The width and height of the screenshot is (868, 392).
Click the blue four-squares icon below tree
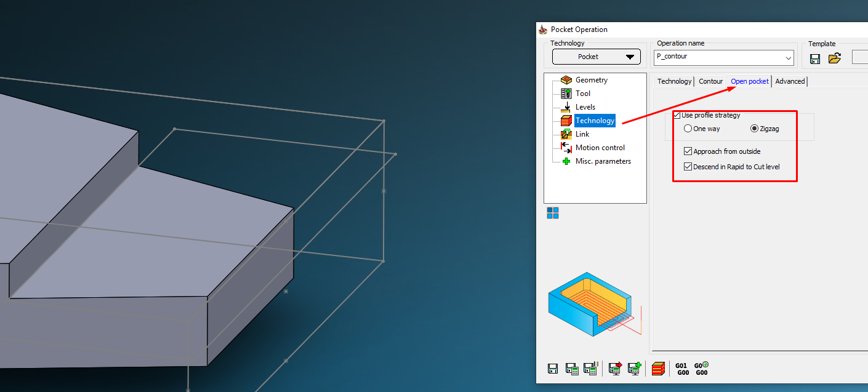553,213
